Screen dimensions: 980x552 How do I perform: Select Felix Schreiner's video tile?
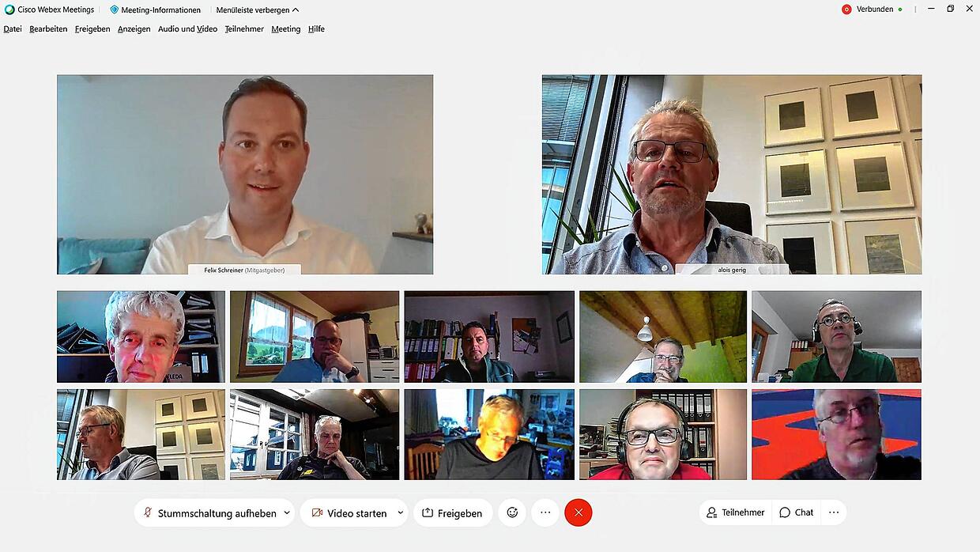pos(245,175)
